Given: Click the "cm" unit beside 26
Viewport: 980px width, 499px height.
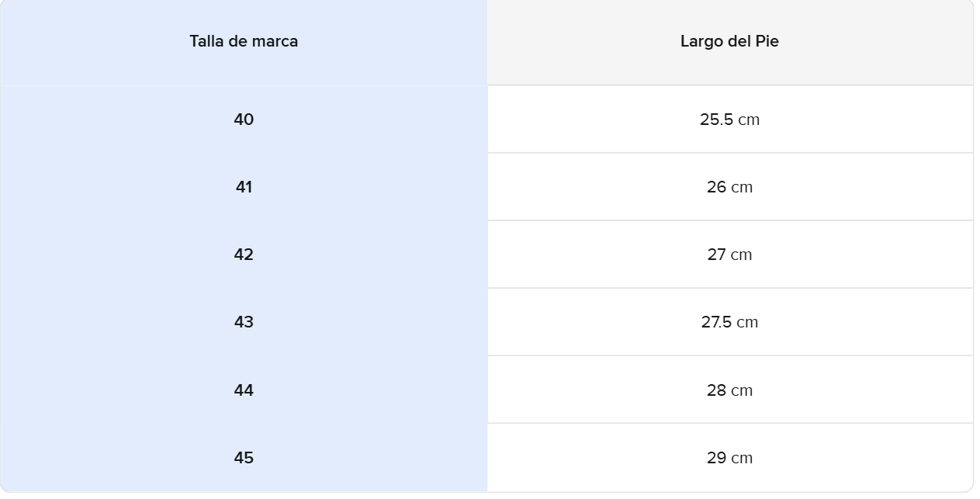Looking at the screenshot, I should [x=742, y=188].
